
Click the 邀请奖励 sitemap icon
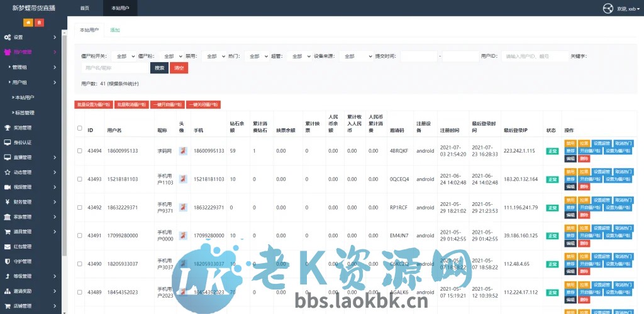(8, 291)
